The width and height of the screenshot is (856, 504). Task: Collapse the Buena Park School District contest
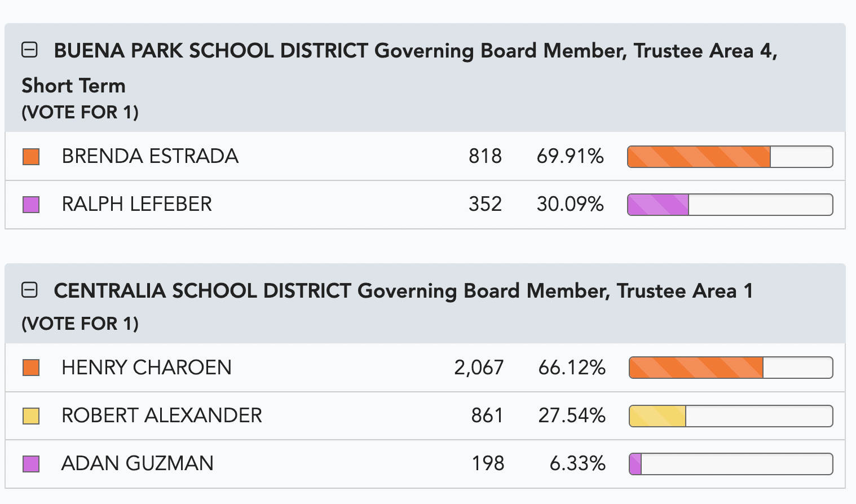pyautogui.click(x=29, y=50)
